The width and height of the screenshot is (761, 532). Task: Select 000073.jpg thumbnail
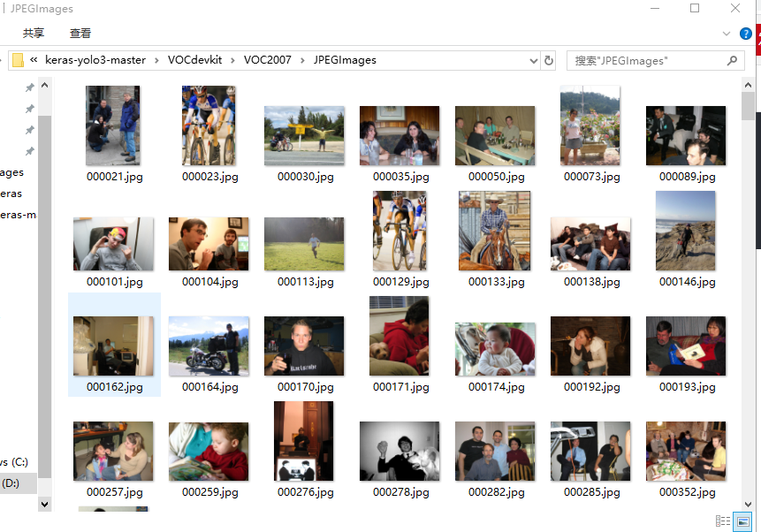pyautogui.click(x=590, y=125)
